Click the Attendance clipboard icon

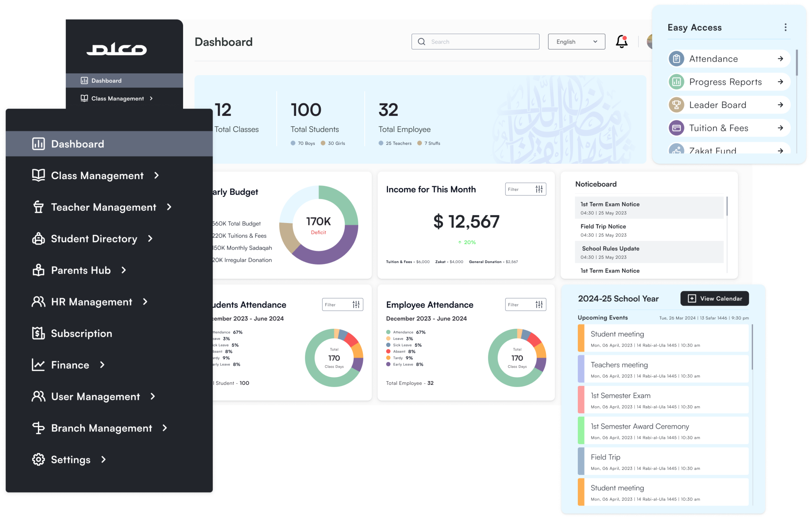[x=676, y=59]
